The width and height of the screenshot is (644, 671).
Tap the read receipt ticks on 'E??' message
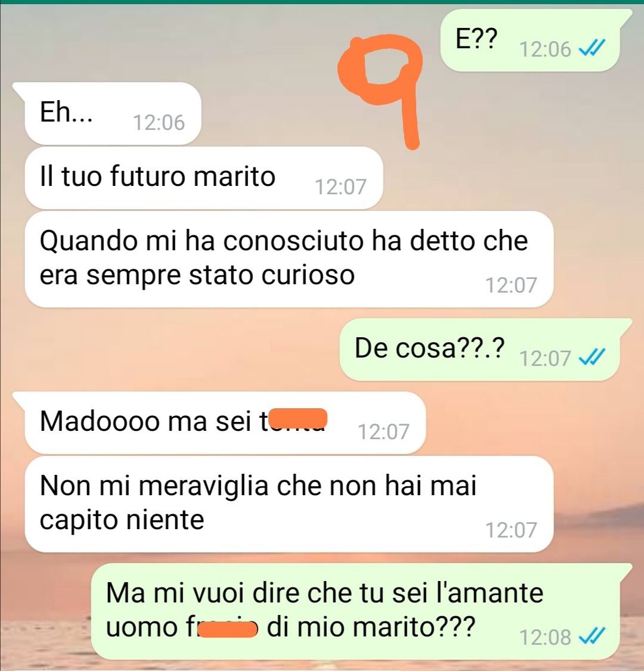pyautogui.click(x=592, y=48)
